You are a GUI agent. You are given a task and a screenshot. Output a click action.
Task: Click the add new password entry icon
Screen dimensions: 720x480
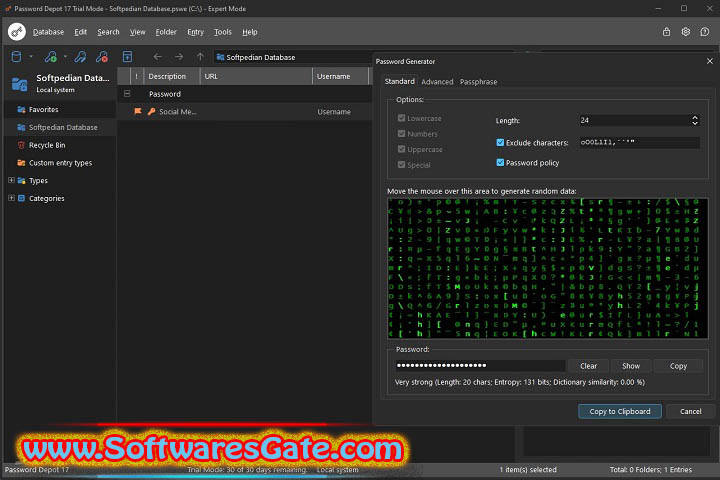coord(51,56)
